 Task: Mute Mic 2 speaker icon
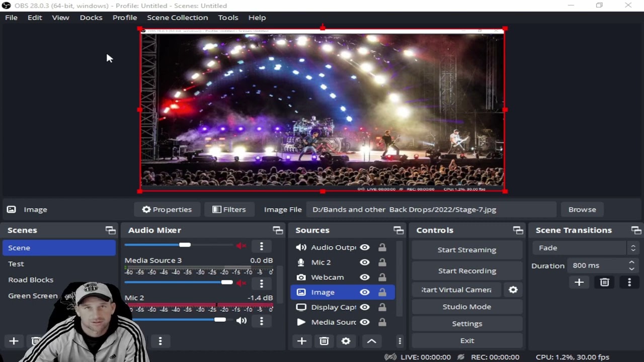pyautogui.click(x=242, y=320)
